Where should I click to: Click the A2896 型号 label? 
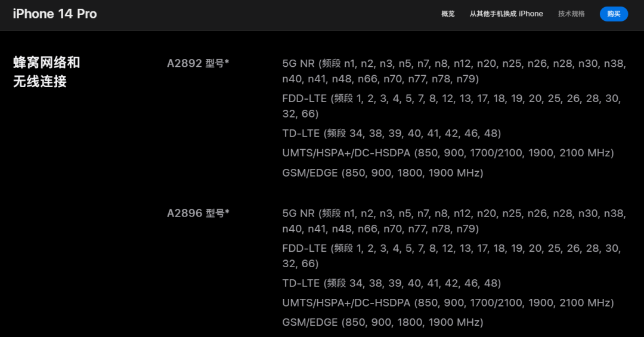(x=197, y=214)
